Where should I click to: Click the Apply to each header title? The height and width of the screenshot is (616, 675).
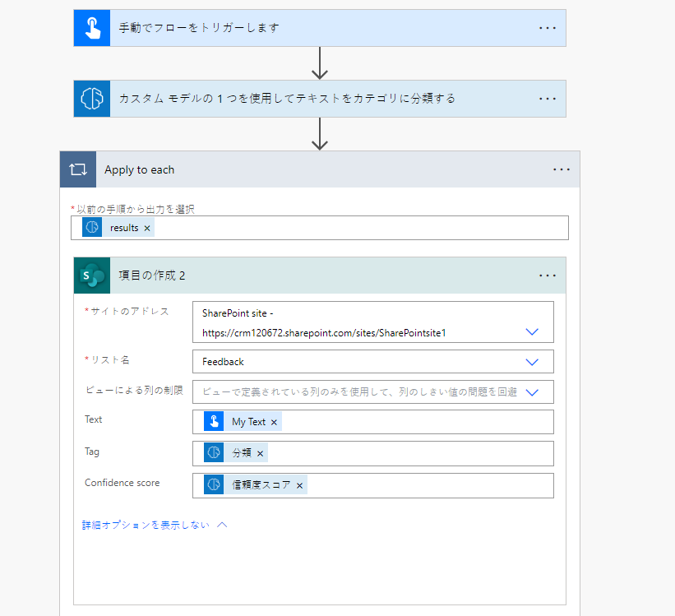[x=140, y=170]
